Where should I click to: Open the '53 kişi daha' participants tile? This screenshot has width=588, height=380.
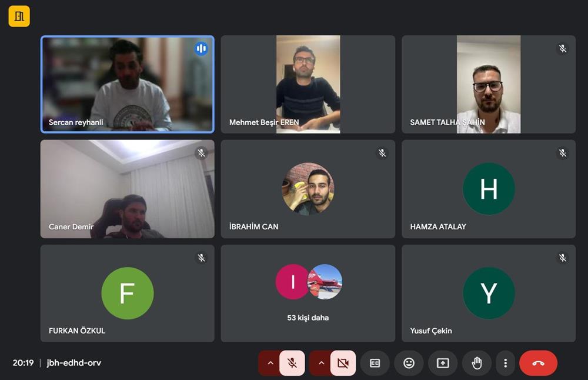pyautogui.click(x=308, y=293)
